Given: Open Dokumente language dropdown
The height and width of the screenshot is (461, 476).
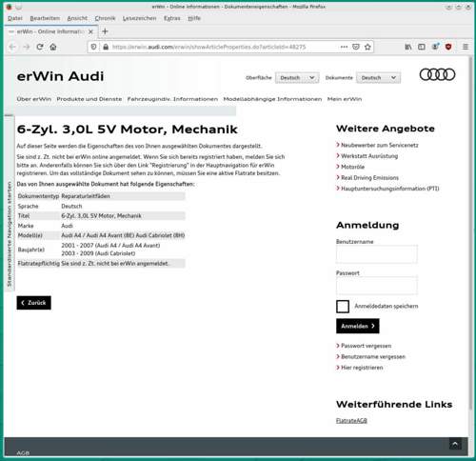Looking at the screenshot, I should tap(378, 78).
